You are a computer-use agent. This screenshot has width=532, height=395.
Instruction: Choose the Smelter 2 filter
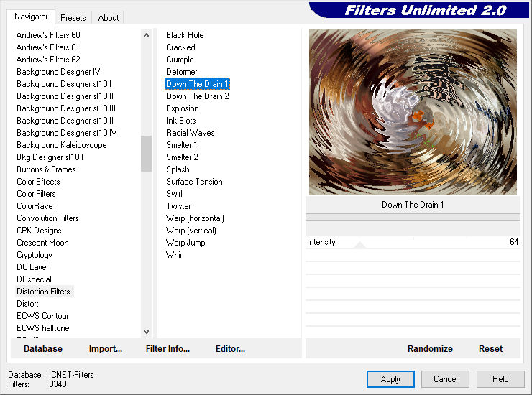tap(182, 157)
